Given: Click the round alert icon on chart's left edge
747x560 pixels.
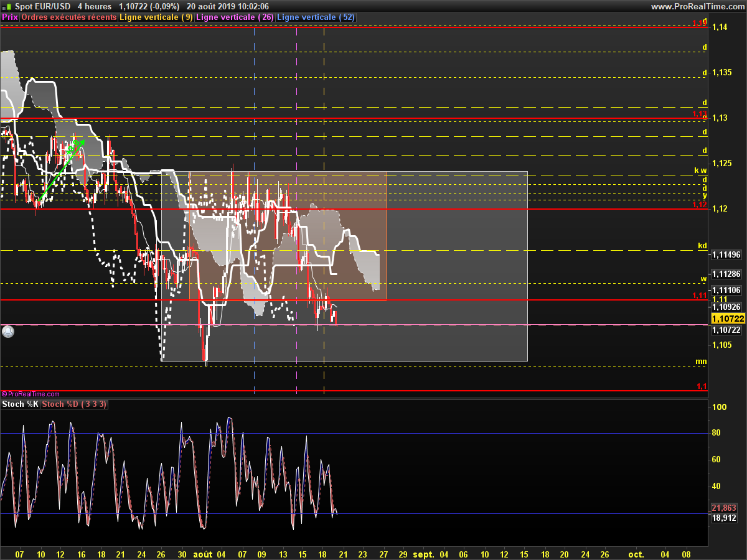Looking at the screenshot, I should click(x=7, y=332).
